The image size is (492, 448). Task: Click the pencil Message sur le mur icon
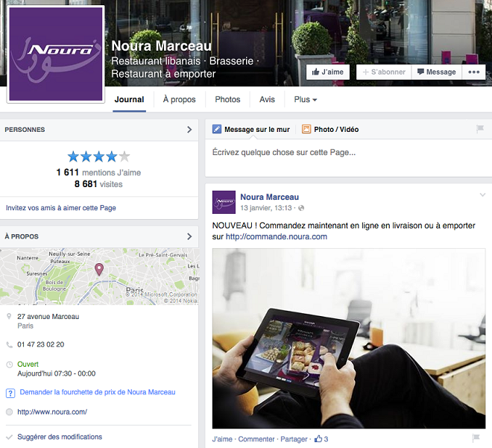pyautogui.click(x=217, y=129)
